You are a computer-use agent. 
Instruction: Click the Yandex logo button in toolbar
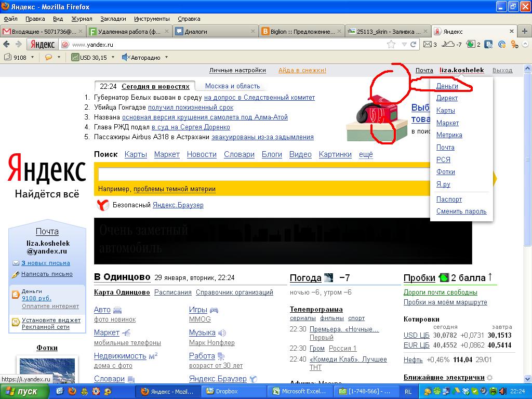(x=43, y=45)
